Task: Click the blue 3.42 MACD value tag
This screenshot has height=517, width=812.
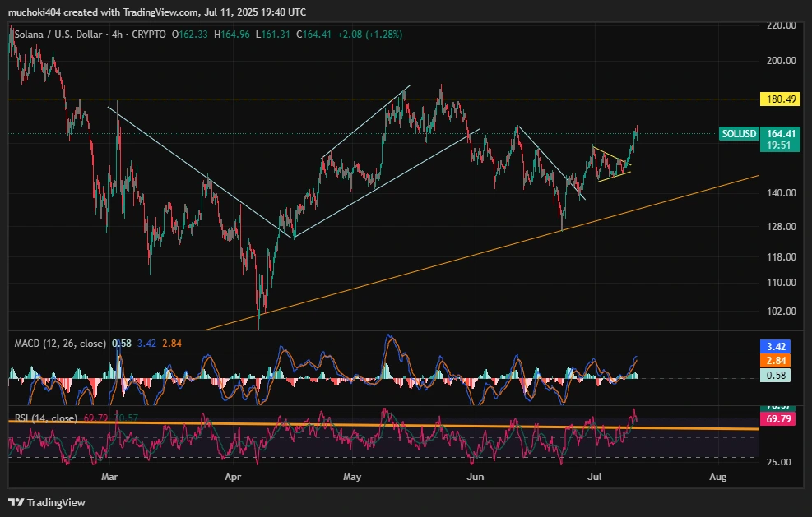Action: (x=778, y=348)
